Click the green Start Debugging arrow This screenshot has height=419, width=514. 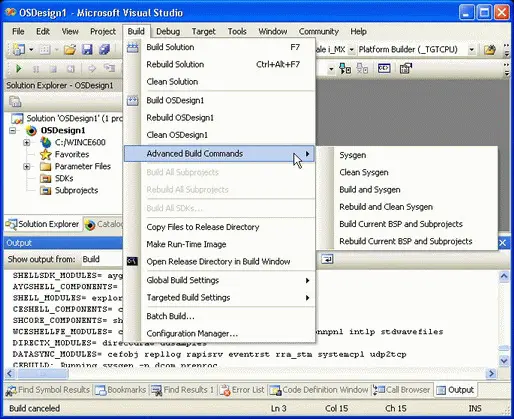coord(19,69)
